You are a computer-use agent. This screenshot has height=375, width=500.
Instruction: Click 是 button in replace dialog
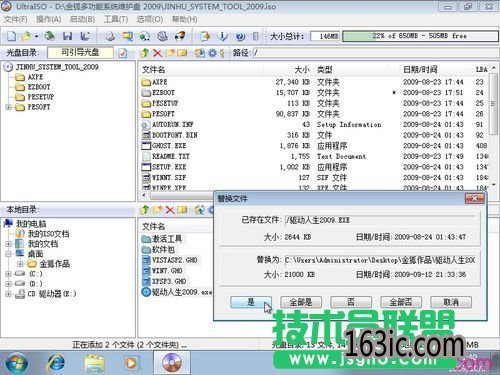coord(251,302)
